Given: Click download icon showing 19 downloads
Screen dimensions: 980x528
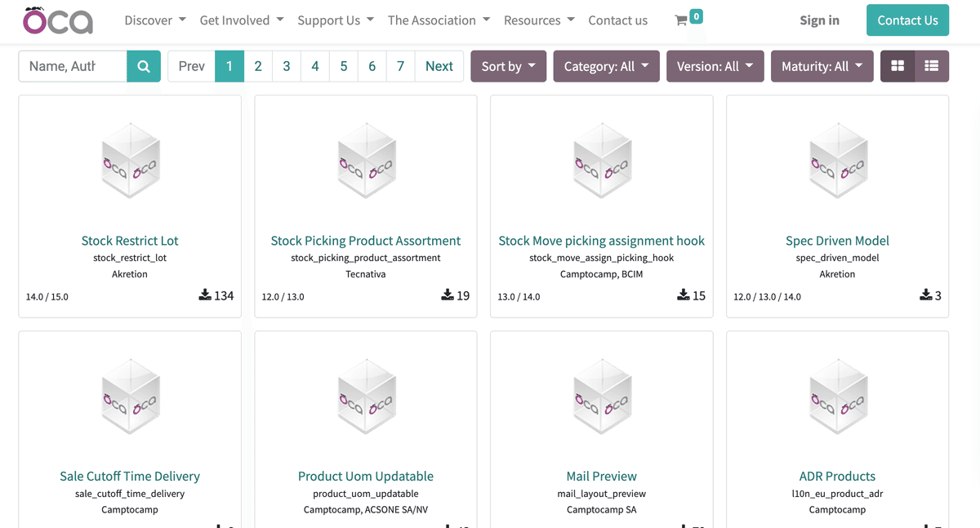Looking at the screenshot, I should point(448,295).
